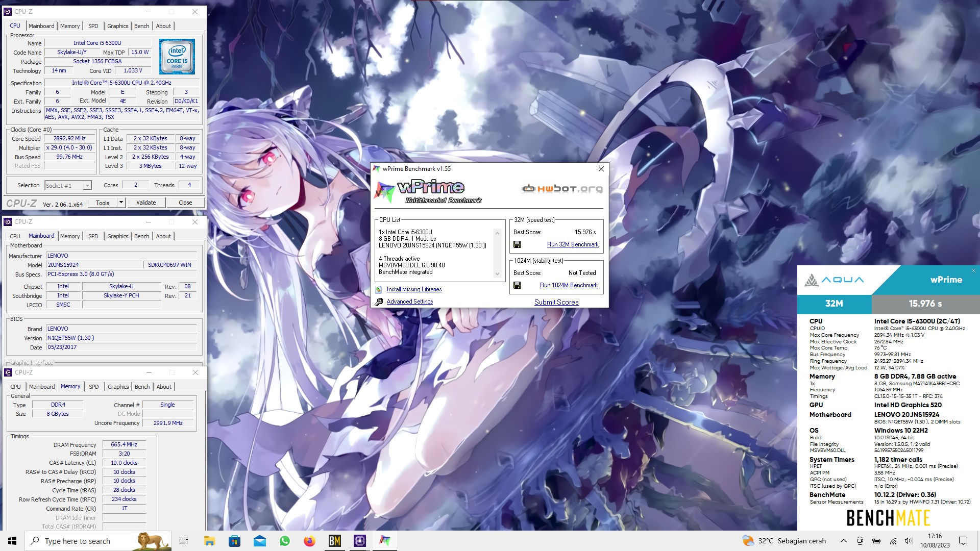Click the BIOS version N1QET55W (1.30) field
Image resolution: width=980 pixels, height=551 pixels.
tap(121, 338)
